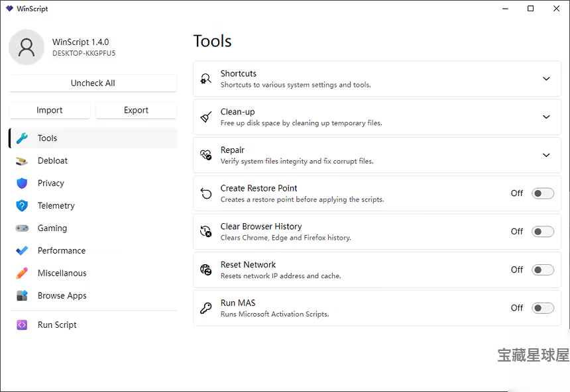Click the Debloat icon in sidebar
The image size is (570, 392).
pyautogui.click(x=22, y=161)
